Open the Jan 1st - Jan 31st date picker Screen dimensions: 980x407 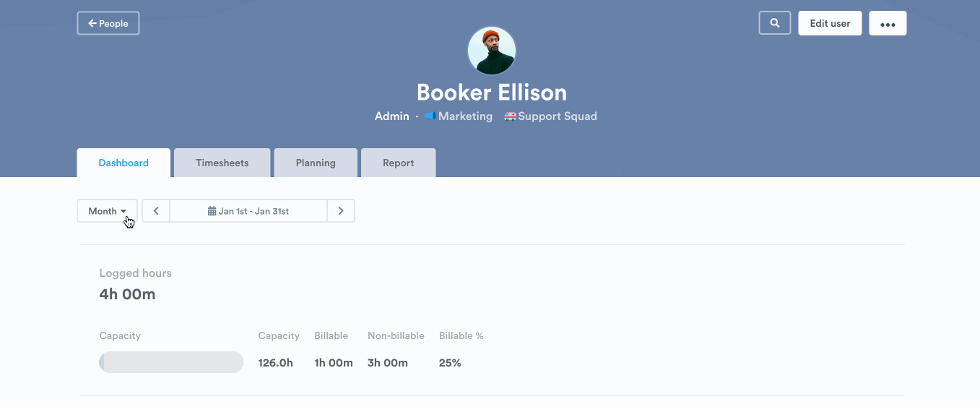pyautogui.click(x=248, y=211)
